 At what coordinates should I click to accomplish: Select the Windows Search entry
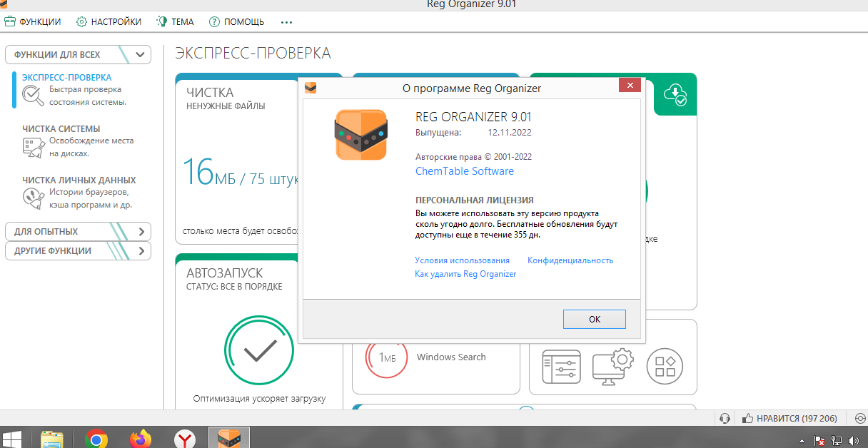pos(451,357)
